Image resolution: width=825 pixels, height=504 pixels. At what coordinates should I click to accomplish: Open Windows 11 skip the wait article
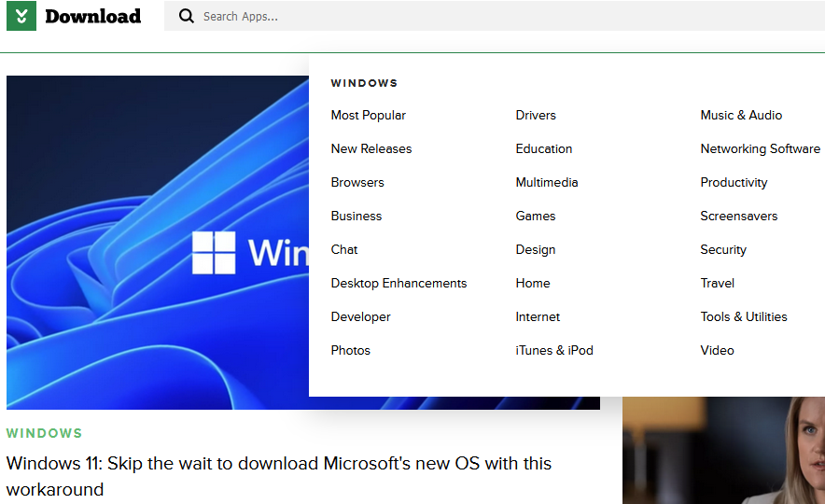coord(279,476)
